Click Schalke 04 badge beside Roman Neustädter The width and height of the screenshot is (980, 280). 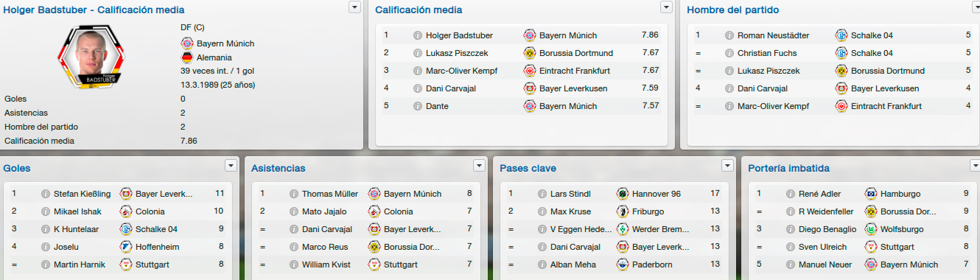pyautogui.click(x=841, y=35)
